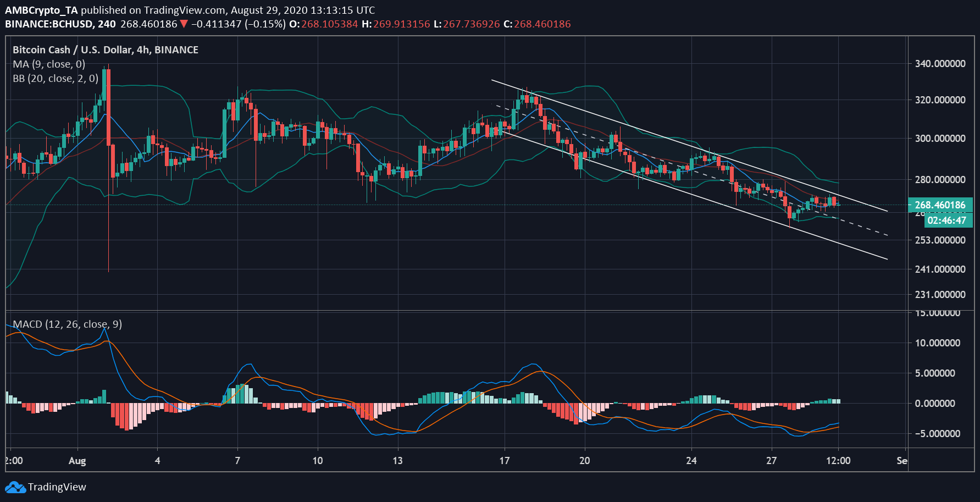The image size is (980, 502).
Task: Click the high value H:269.913156
Action: [x=396, y=24]
